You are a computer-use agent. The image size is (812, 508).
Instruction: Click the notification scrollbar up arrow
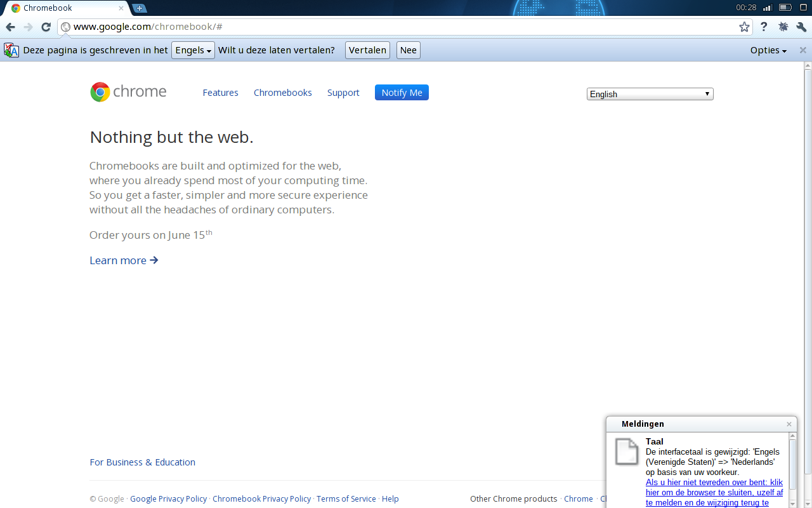pos(793,436)
